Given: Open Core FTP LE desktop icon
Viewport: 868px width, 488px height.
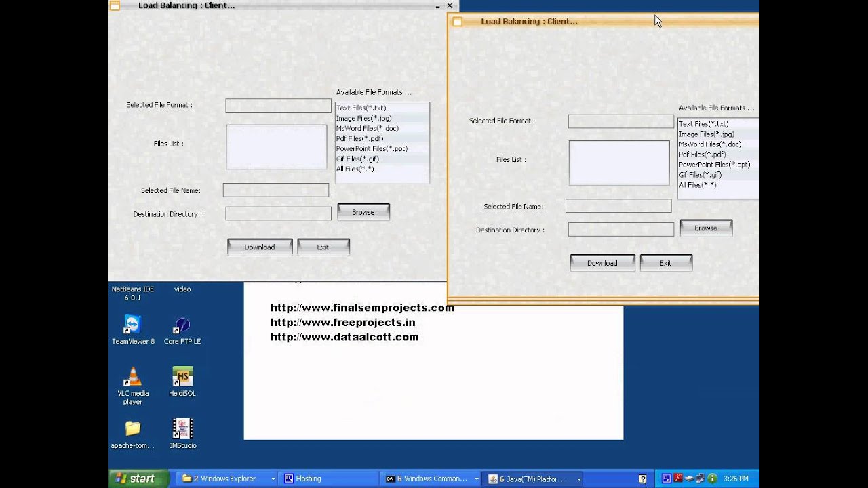Looking at the screenshot, I should pyautogui.click(x=182, y=330).
